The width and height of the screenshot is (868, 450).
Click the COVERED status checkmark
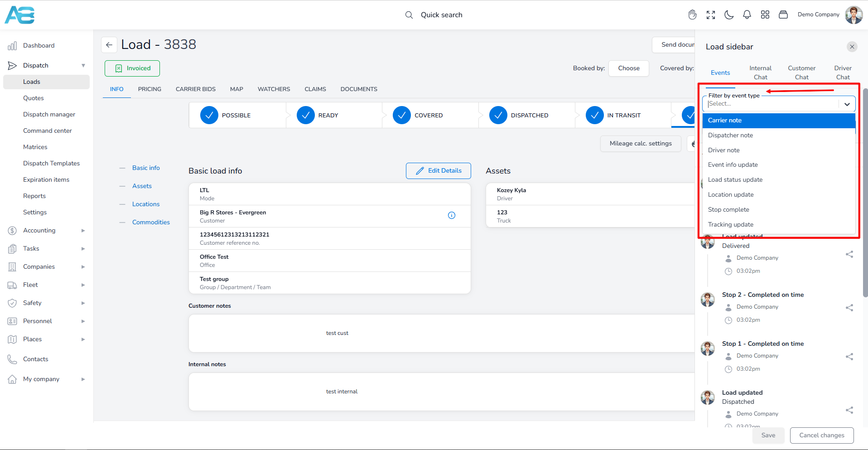click(x=402, y=116)
